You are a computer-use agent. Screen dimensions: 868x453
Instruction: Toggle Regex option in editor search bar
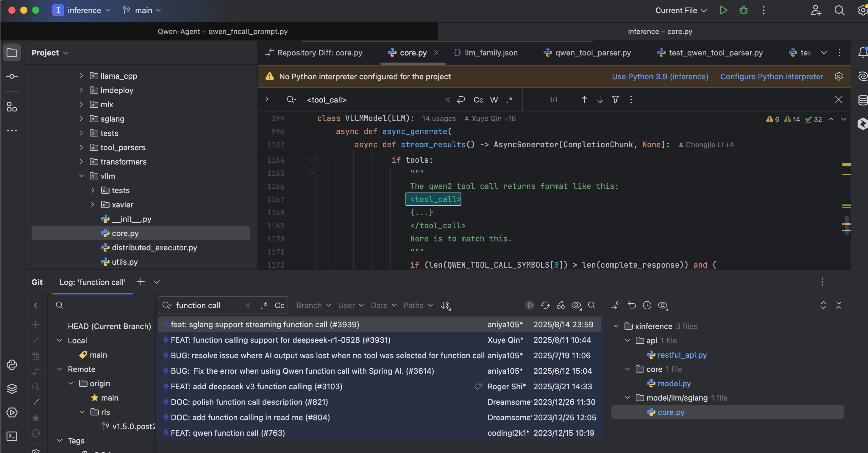pyautogui.click(x=510, y=100)
